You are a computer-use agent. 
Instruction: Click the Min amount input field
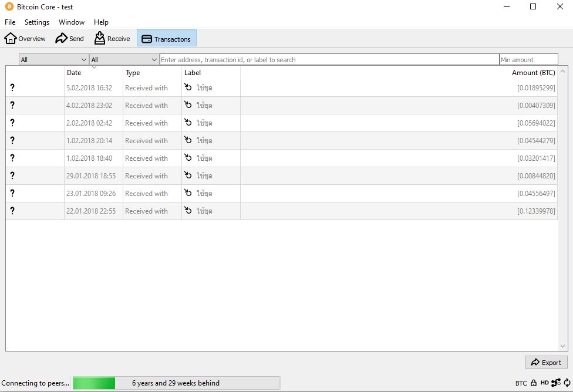tap(529, 59)
